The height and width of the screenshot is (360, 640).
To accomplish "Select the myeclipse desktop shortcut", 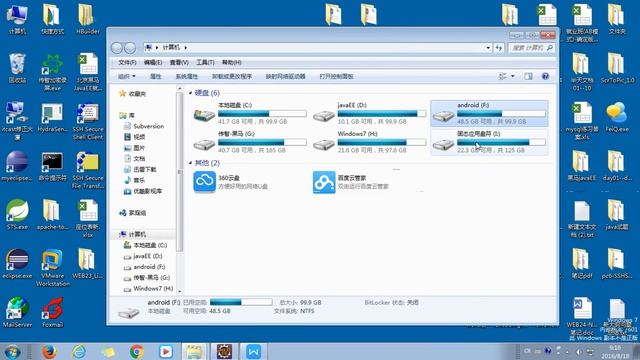I will tap(17, 166).
